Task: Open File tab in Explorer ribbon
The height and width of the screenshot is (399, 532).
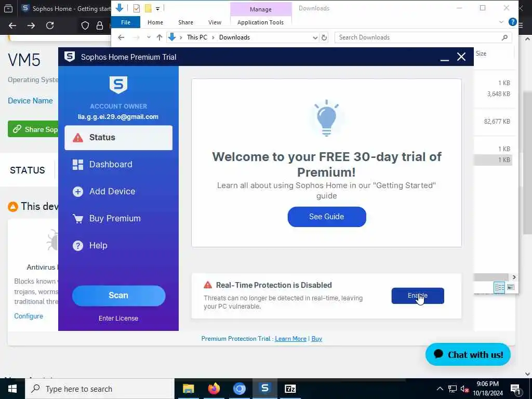Action: [x=126, y=22]
